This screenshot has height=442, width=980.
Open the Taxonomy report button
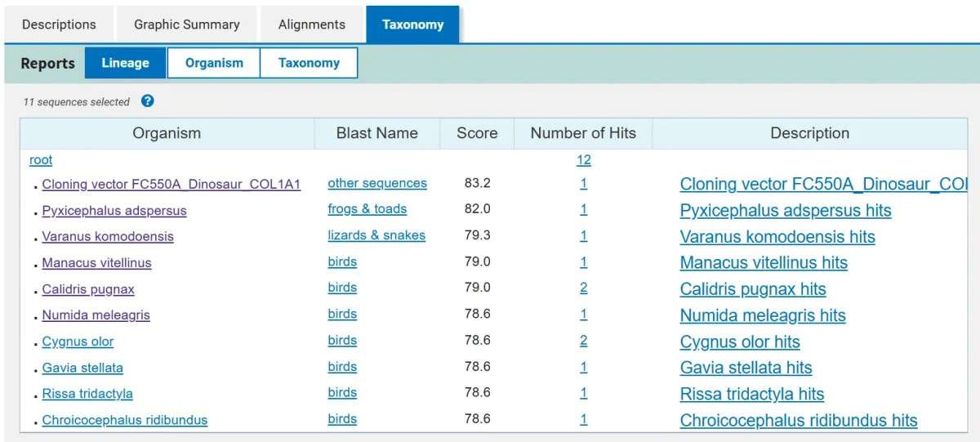pyautogui.click(x=309, y=63)
